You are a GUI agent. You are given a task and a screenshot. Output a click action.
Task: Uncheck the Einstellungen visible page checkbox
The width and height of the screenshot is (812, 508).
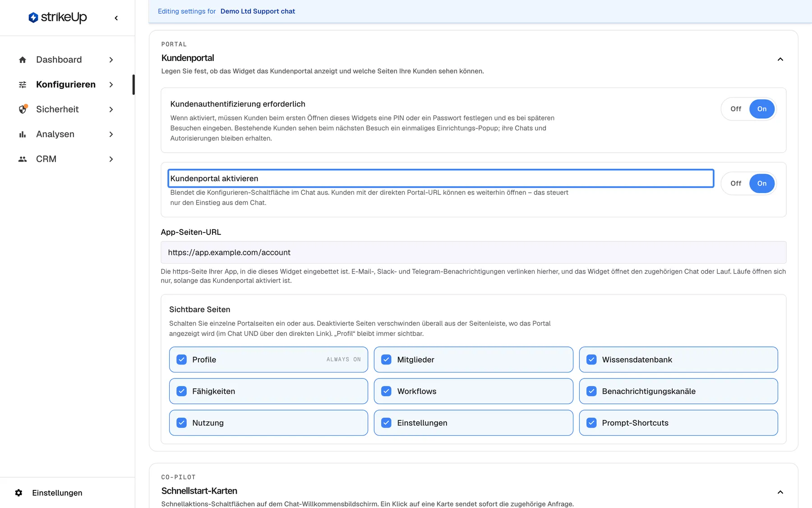[386, 423]
